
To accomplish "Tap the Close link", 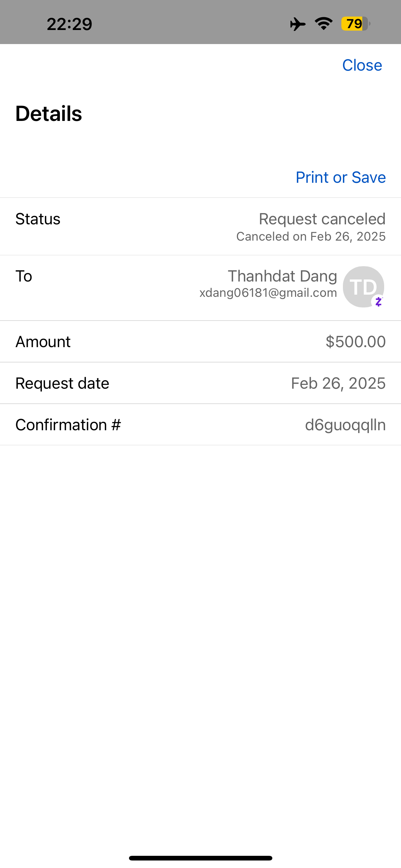I will click(x=362, y=65).
